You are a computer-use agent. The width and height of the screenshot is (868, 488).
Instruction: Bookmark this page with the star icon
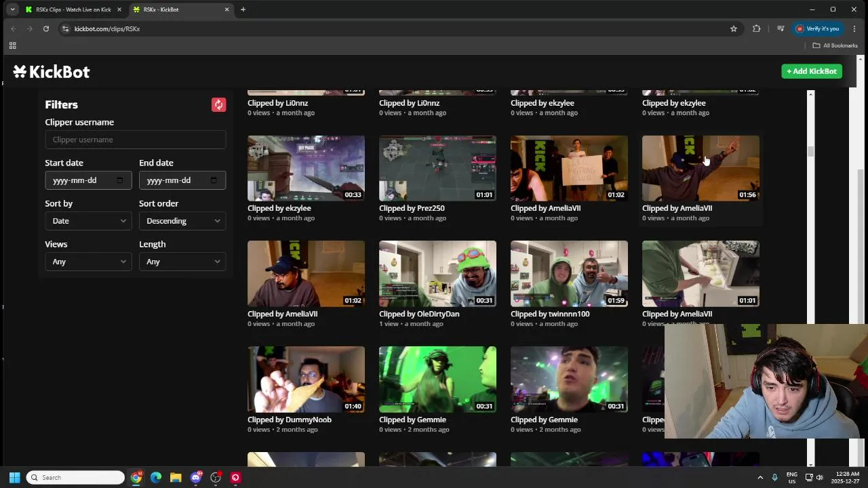pyautogui.click(x=733, y=28)
